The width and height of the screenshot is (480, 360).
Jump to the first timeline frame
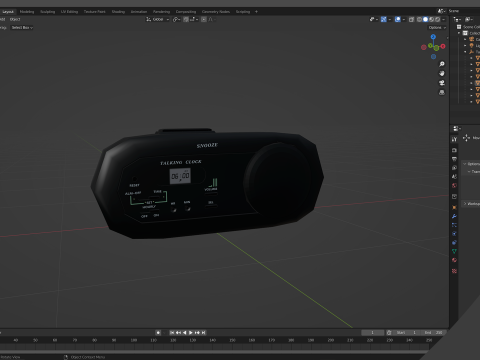click(172, 332)
